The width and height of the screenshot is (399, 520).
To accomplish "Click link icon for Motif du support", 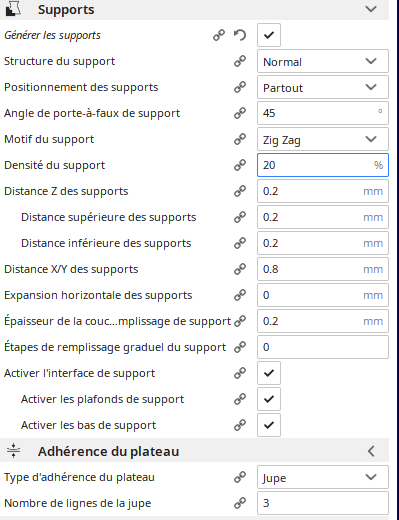I will coord(240,139).
